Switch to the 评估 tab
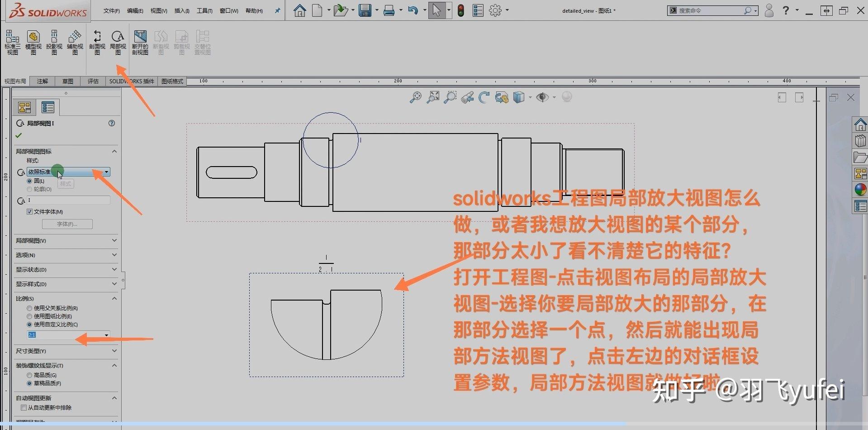The width and height of the screenshot is (868, 430). [x=93, y=81]
